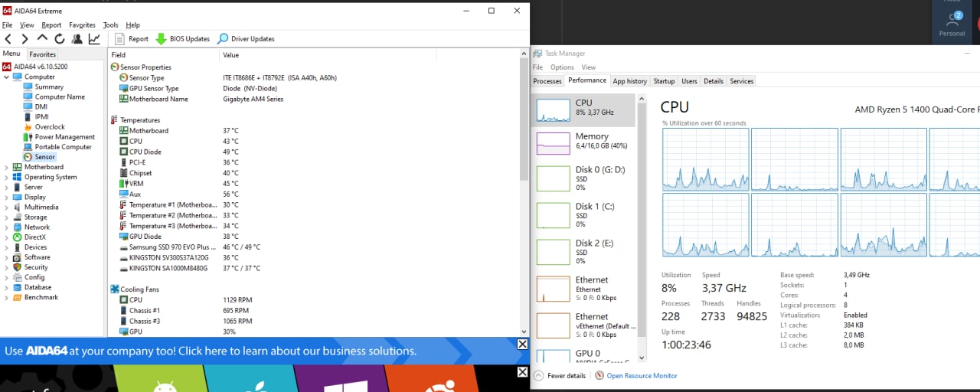Viewport: 980px width, 392px height.
Task: Open Task Manager App history tab
Action: 630,81
